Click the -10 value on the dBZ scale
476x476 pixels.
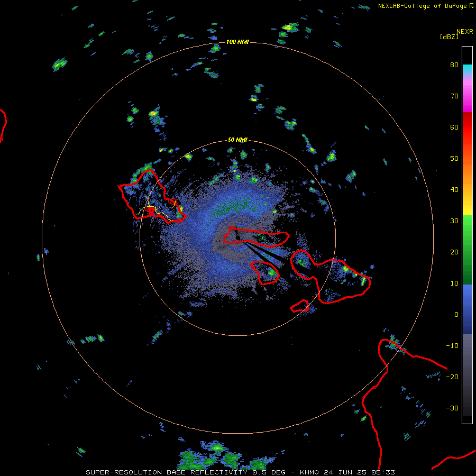(452, 346)
